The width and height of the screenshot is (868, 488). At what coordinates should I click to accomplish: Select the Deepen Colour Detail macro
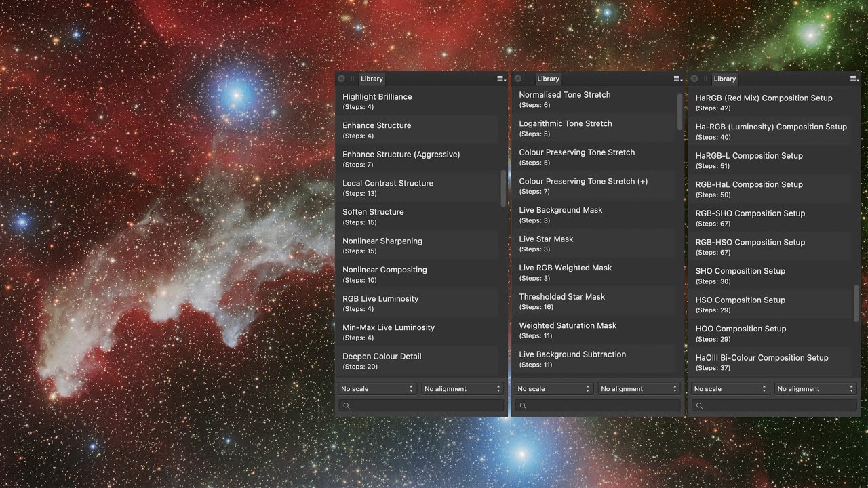(417, 361)
